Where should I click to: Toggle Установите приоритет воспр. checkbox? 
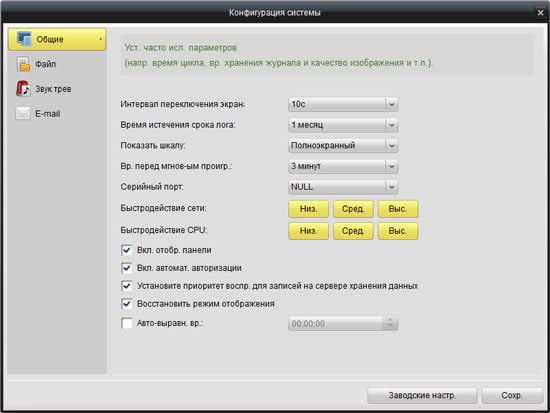[127, 286]
